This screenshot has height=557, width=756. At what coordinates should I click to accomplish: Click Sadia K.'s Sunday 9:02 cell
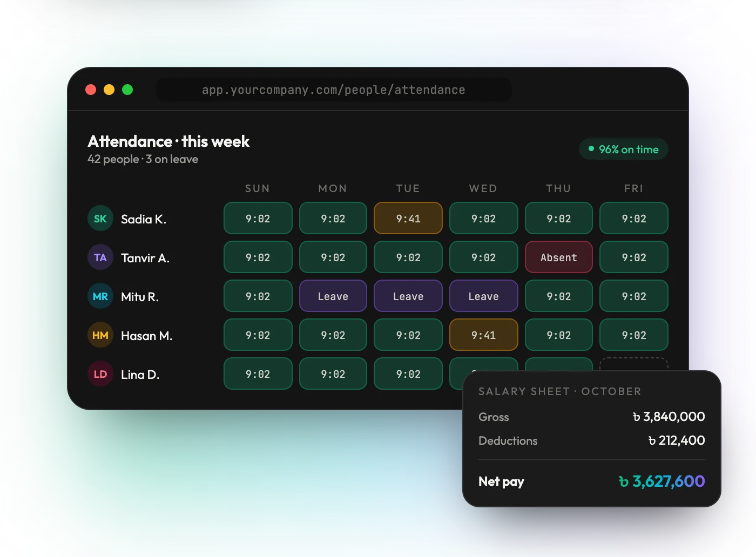click(258, 218)
